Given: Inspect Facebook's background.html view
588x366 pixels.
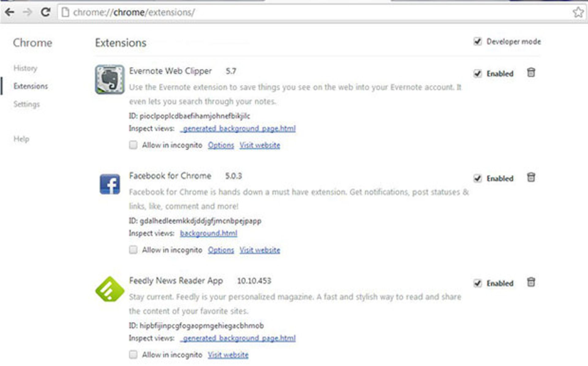Looking at the screenshot, I should point(209,233).
